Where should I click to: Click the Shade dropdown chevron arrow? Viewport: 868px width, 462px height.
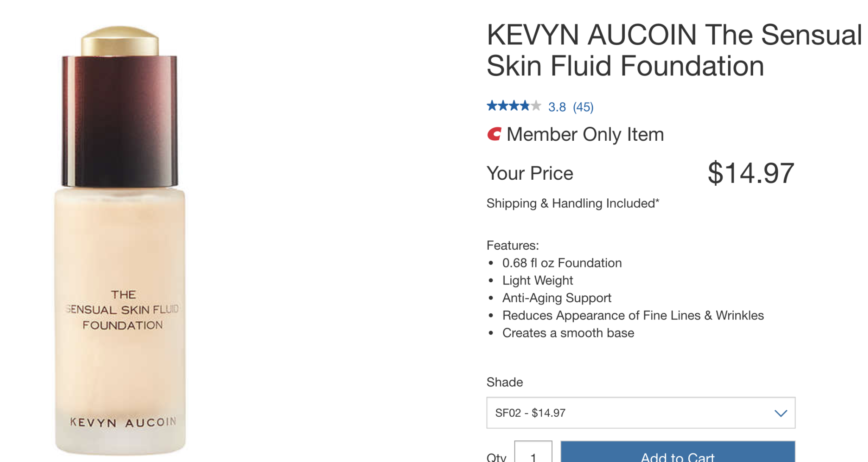click(x=781, y=413)
